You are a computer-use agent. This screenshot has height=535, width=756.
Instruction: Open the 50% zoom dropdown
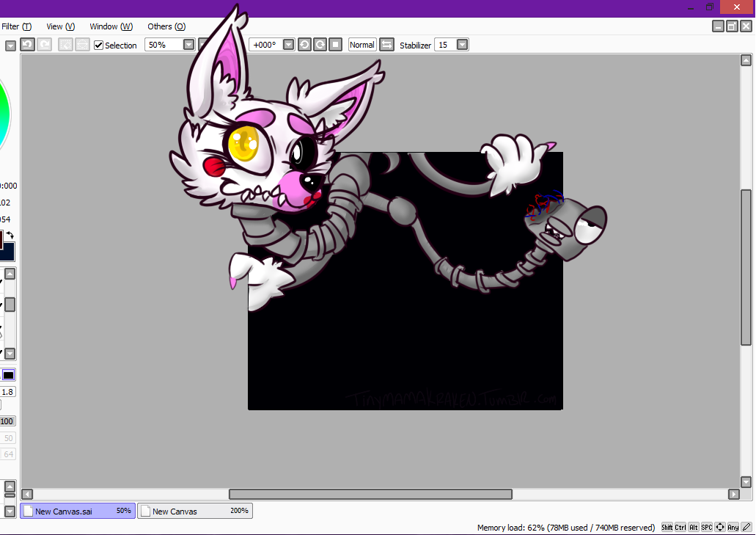(x=189, y=45)
